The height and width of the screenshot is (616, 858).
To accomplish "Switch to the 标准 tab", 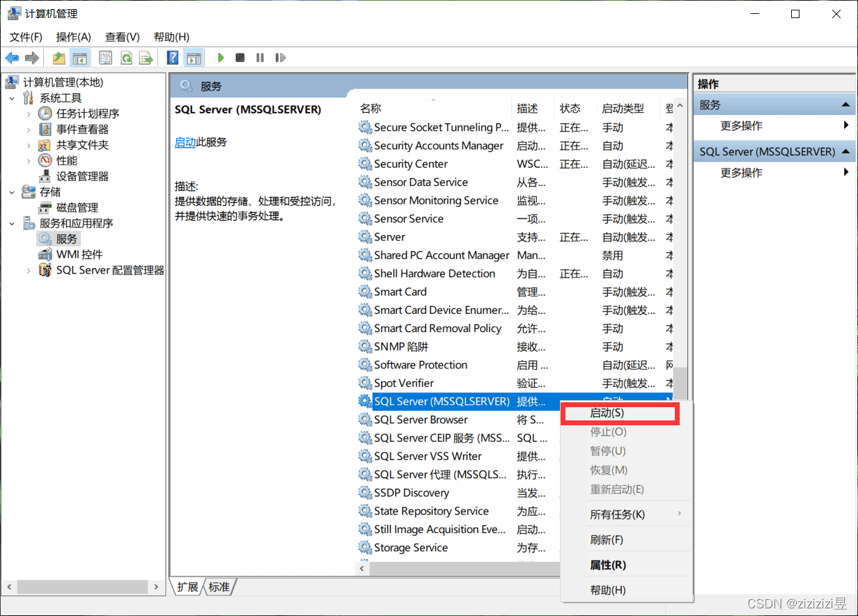I will pos(219,587).
